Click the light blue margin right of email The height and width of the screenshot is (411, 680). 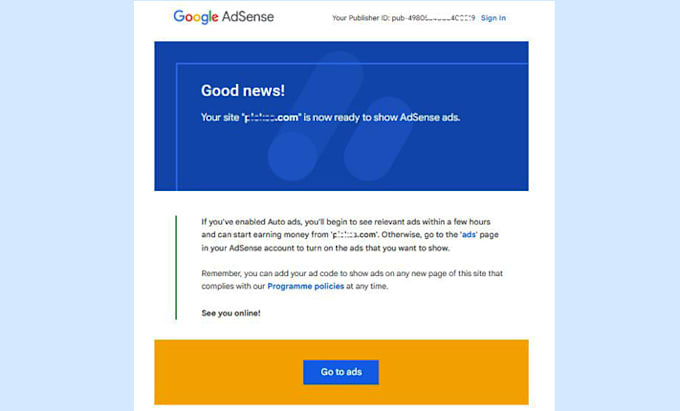[617, 206]
